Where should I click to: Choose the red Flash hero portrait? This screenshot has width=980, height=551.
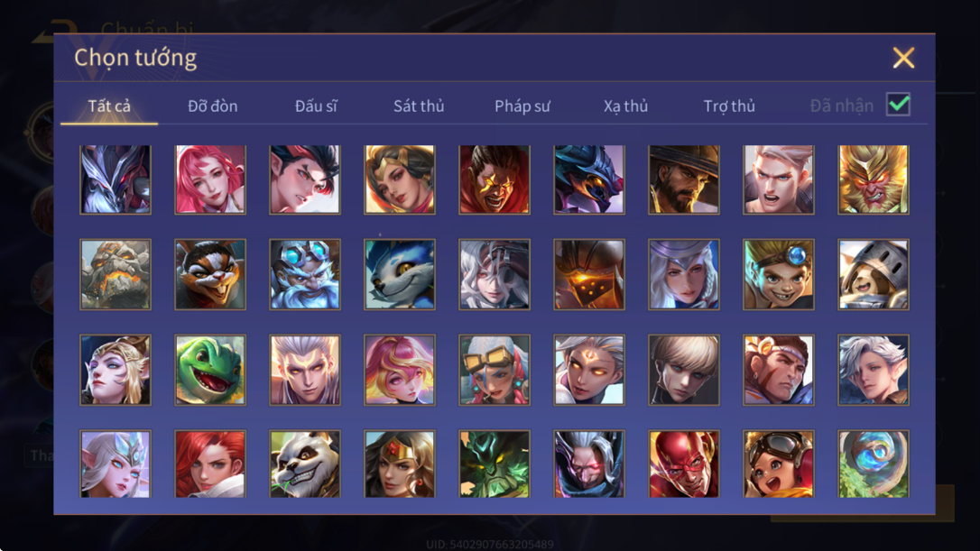684,464
